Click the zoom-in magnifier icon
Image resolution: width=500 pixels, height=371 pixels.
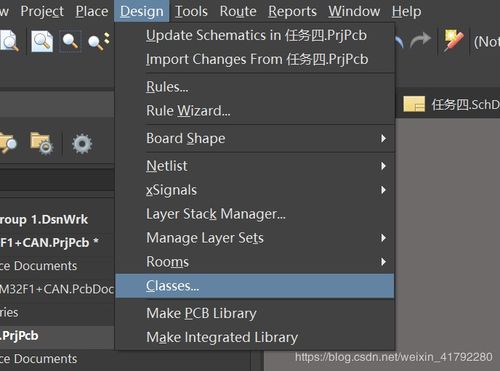[x=70, y=41]
